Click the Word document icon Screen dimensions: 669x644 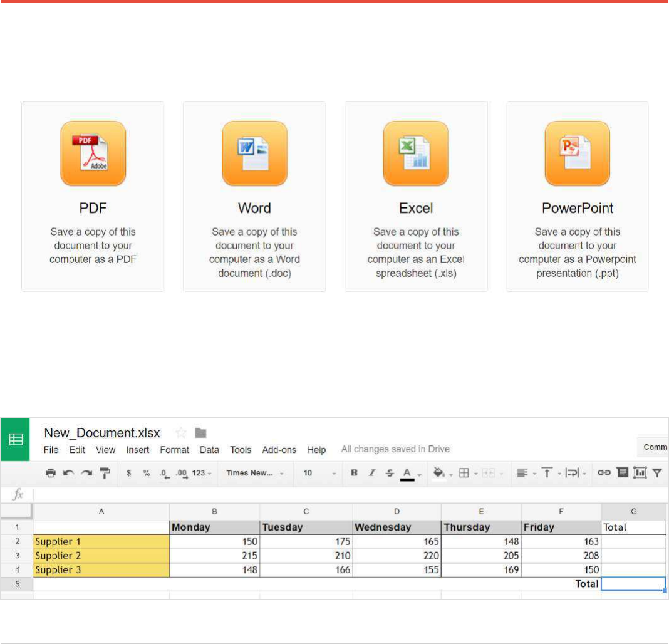click(254, 153)
